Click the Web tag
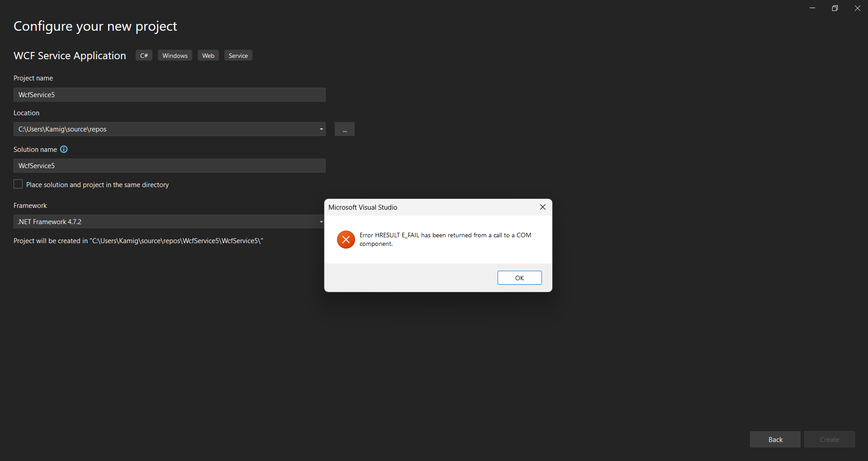This screenshot has width=868, height=461. click(x=208, y=55)
